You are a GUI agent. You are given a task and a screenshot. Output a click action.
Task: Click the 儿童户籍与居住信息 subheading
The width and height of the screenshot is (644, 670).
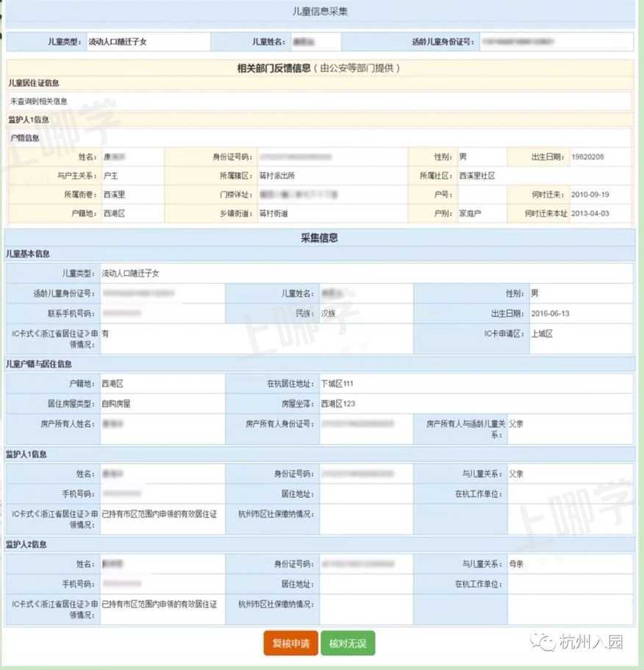coord(39,364)
